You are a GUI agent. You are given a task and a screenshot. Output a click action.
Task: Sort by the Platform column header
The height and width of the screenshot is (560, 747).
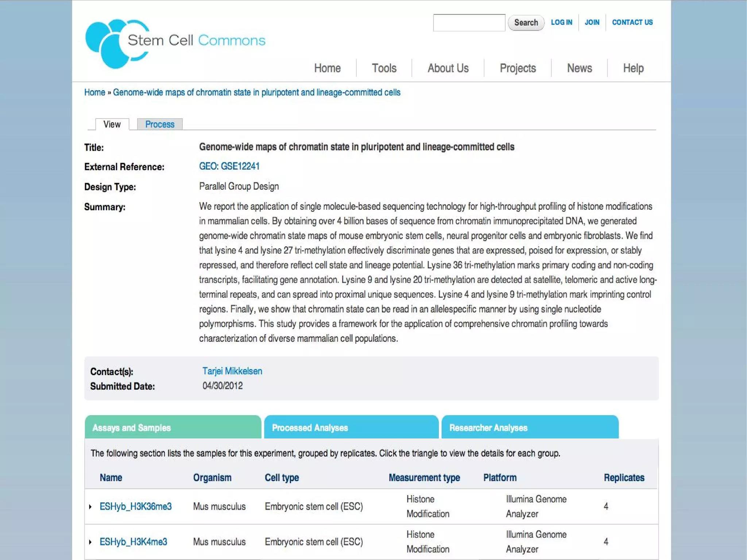pyautogui.click(x=500, y=478)
